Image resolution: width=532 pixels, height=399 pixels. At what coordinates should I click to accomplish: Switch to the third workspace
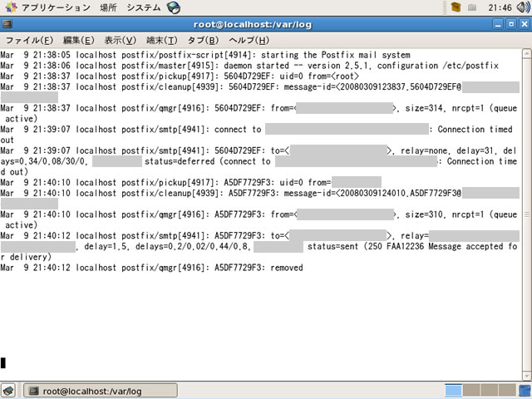488,391
